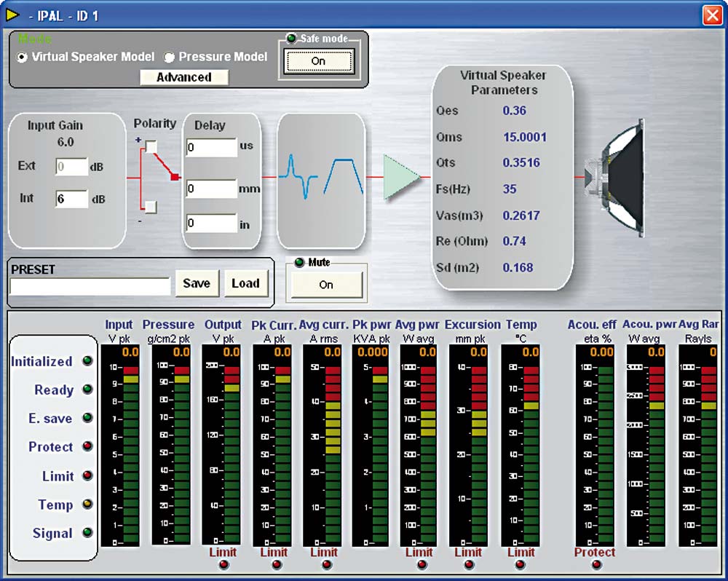
Task: Click the Ready status LED
Action: point(87,390)
